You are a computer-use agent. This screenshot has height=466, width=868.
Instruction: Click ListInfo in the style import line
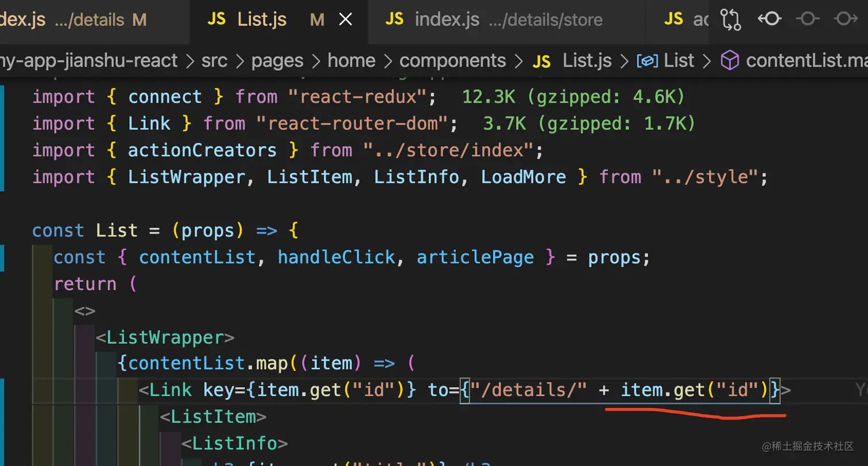(417, 177)
